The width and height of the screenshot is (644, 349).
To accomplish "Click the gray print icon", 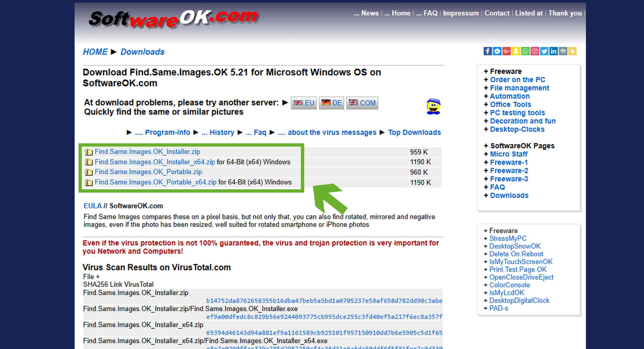I will coord(563,51).
